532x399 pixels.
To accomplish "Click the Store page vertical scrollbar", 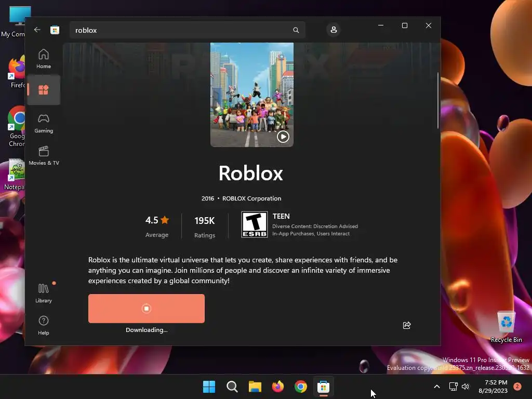I will [x=437, y=100].
